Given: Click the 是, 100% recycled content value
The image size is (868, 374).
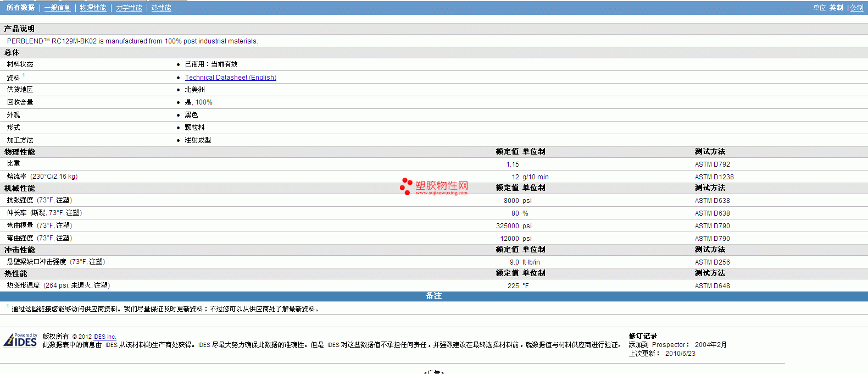Looking at the screenshot, I should pyautogui.click(x=199, y=102).
